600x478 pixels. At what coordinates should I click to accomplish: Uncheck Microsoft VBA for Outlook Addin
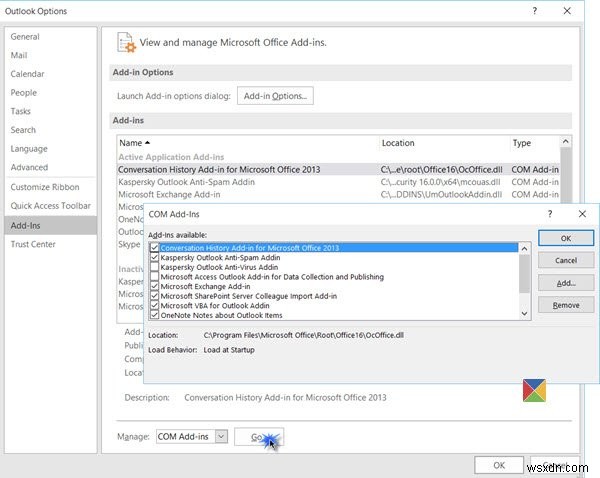(x=154, y=305)
